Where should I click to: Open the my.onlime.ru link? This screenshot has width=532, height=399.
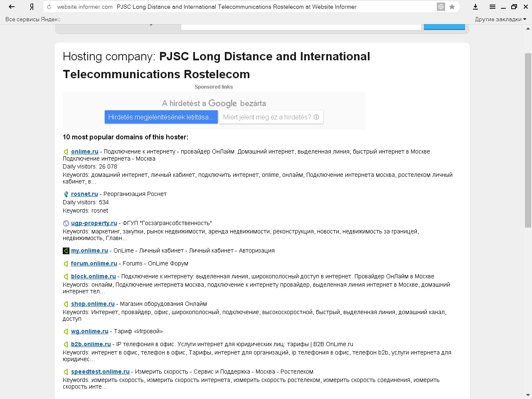coord(89,250)
